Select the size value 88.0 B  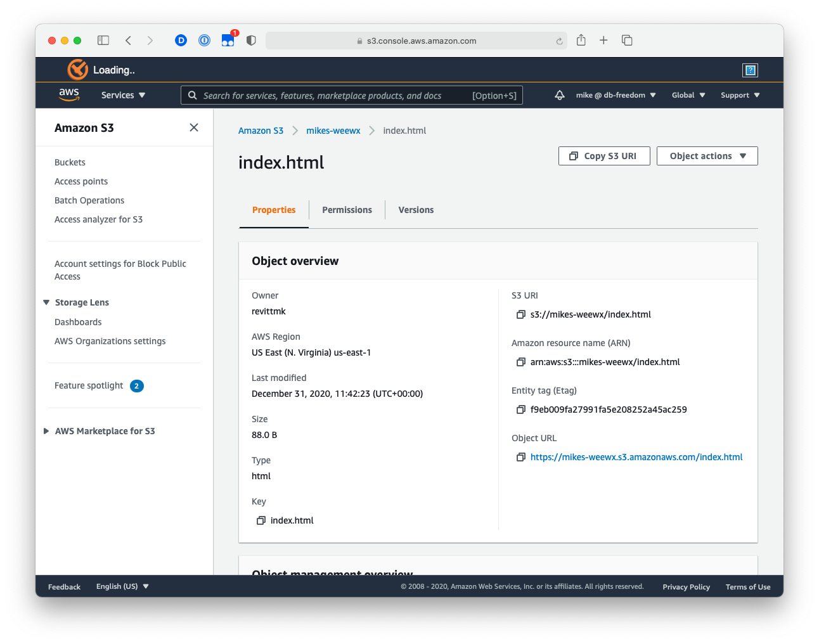(x=264, y=435)
